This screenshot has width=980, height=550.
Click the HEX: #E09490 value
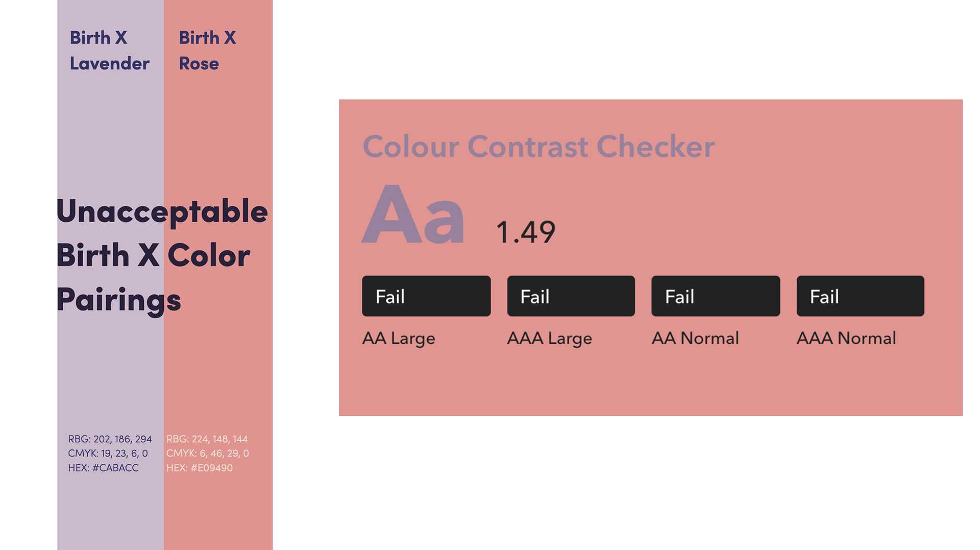pos(200,468)
